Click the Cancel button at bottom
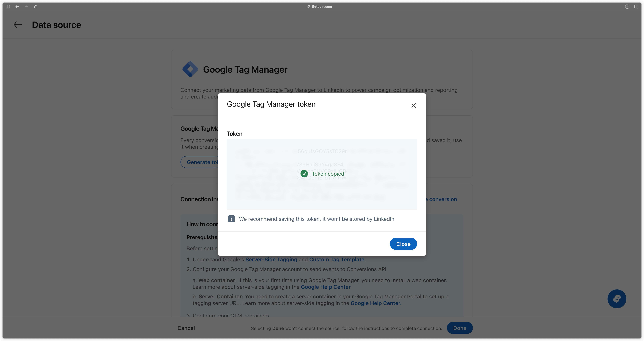 (186, 328)
